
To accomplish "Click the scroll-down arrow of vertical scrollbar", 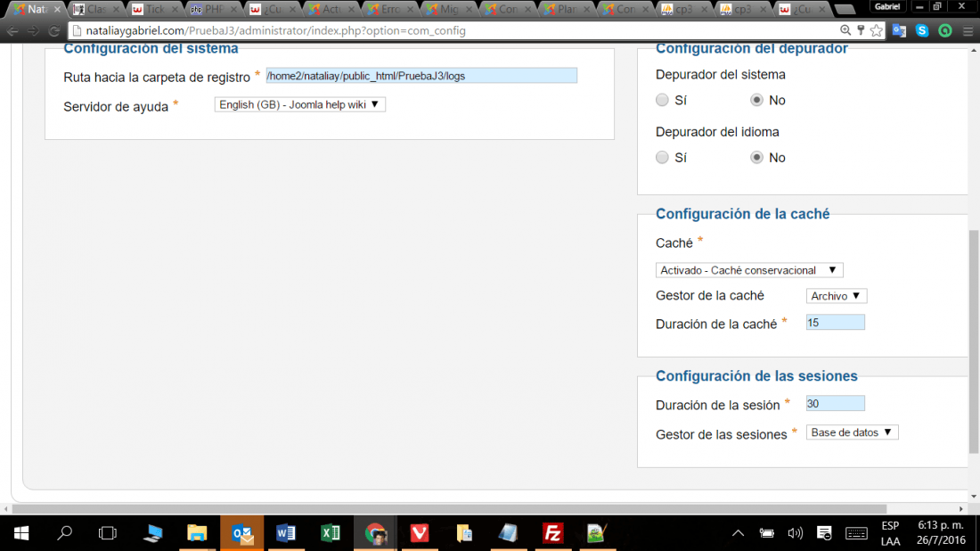I will click(x=974, y=497).
